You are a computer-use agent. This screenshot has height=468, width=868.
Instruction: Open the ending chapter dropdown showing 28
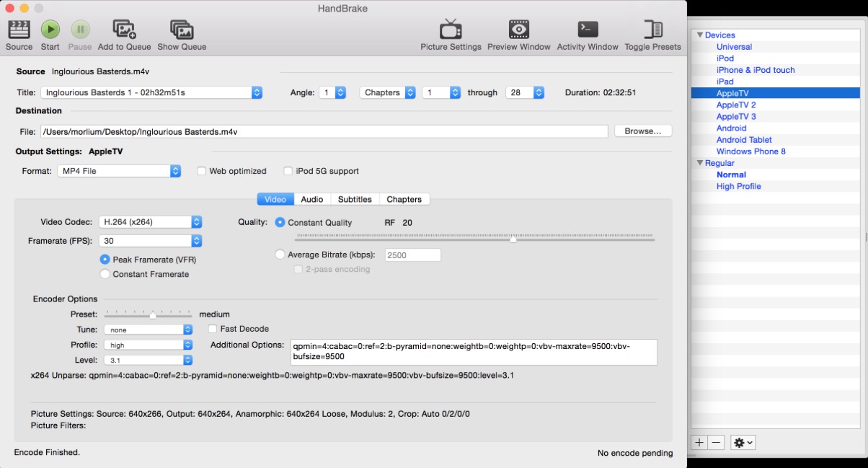[524, 92]
